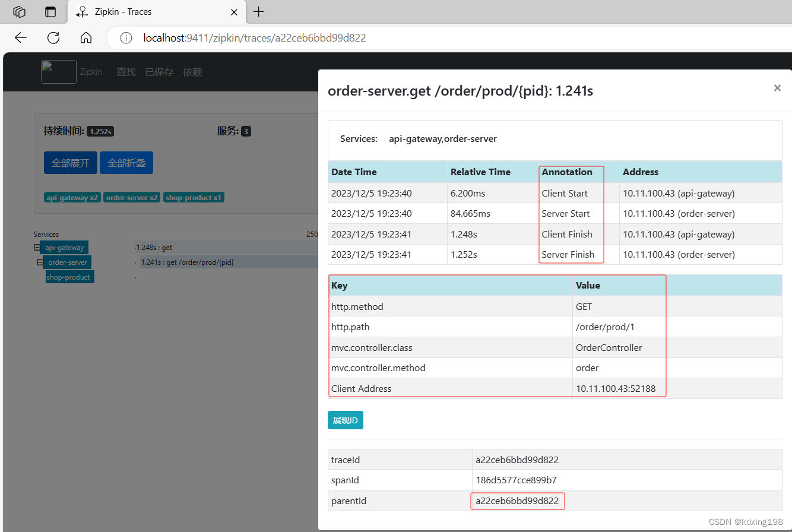792x532 pixels.
Task: Select the Zipkin - Traces tab
Action: pyautogui.click(x=156, y=11)
